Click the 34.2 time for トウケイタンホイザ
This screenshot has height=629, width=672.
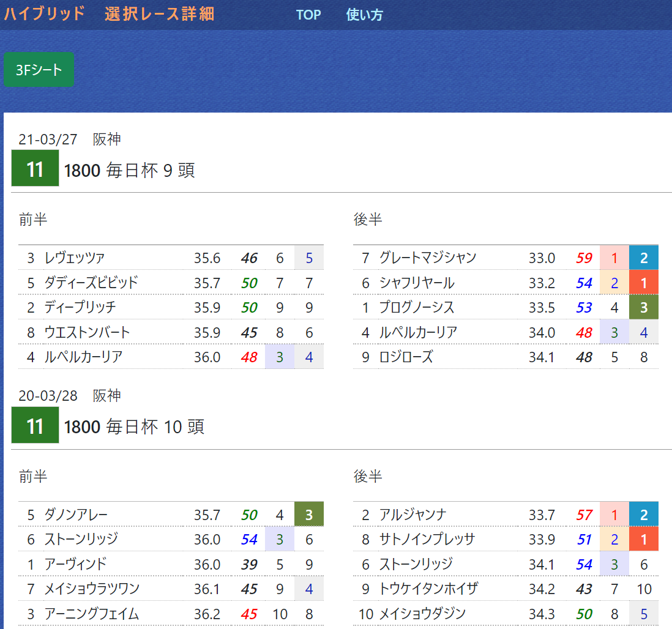(x=542, y=589)
